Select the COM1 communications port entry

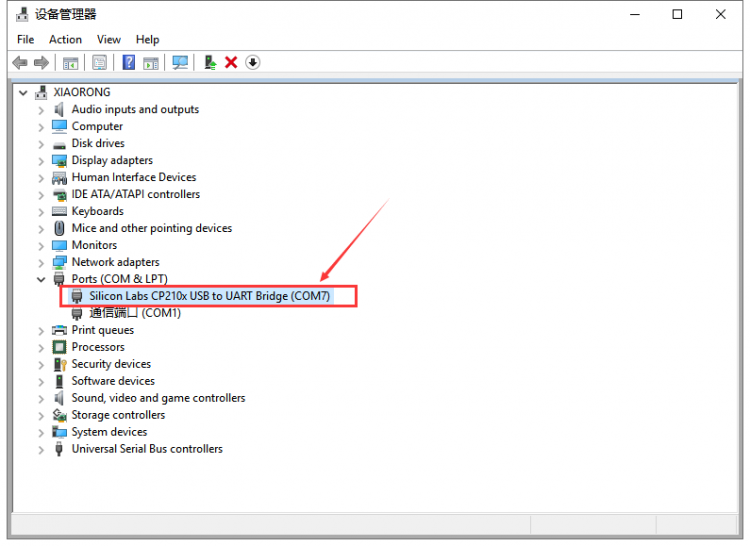[134, 313]
